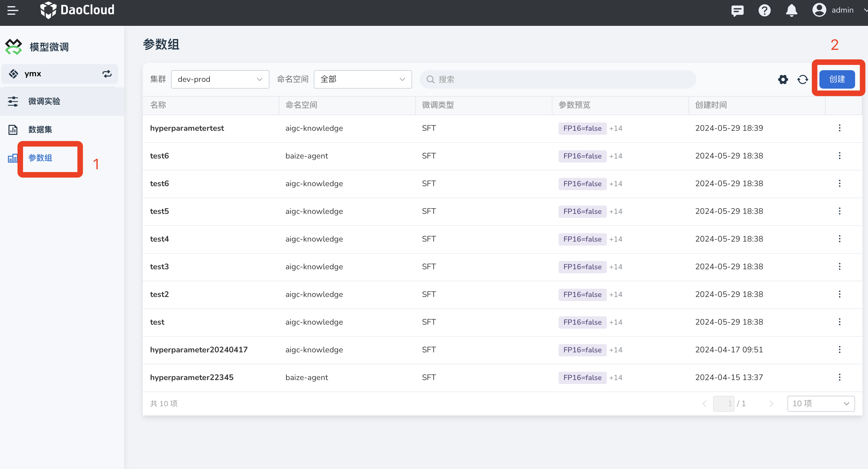Image resolution: width=868 pixels, height=469 pixels.
Task: Open hyperparameter22345 parameter group
Action: click(x=192, y=377)
